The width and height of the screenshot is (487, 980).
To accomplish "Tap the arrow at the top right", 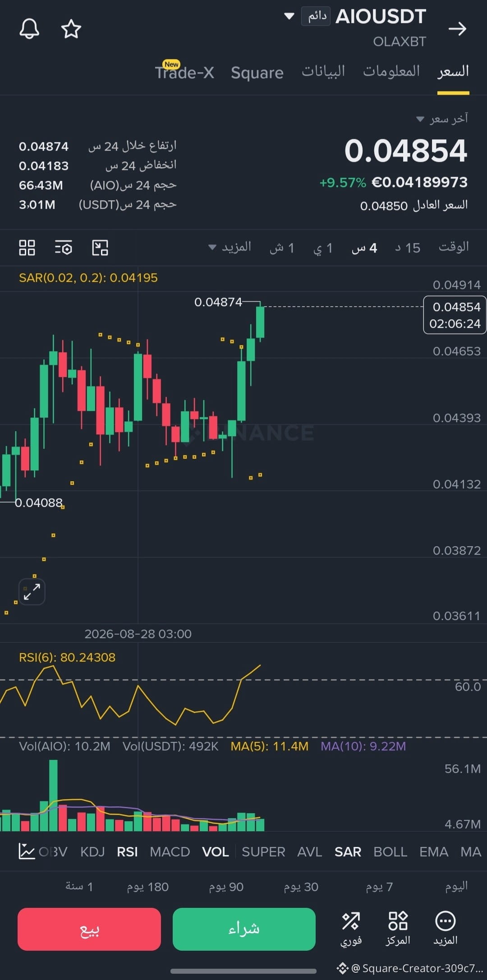I will (457, 29).
